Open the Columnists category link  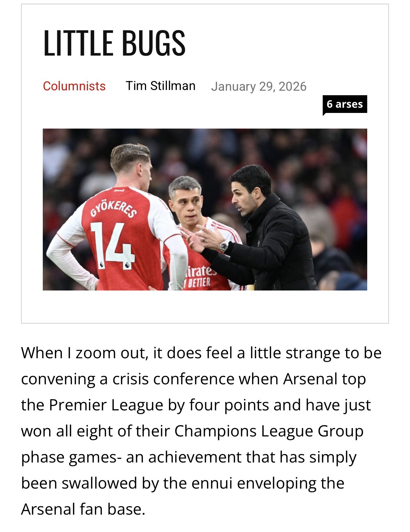click(74, 86)
